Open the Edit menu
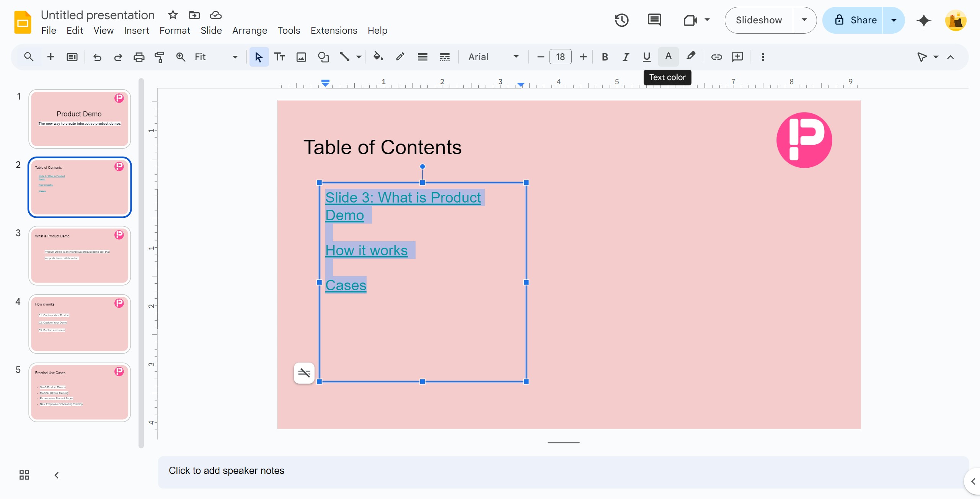 pos(75,30)
